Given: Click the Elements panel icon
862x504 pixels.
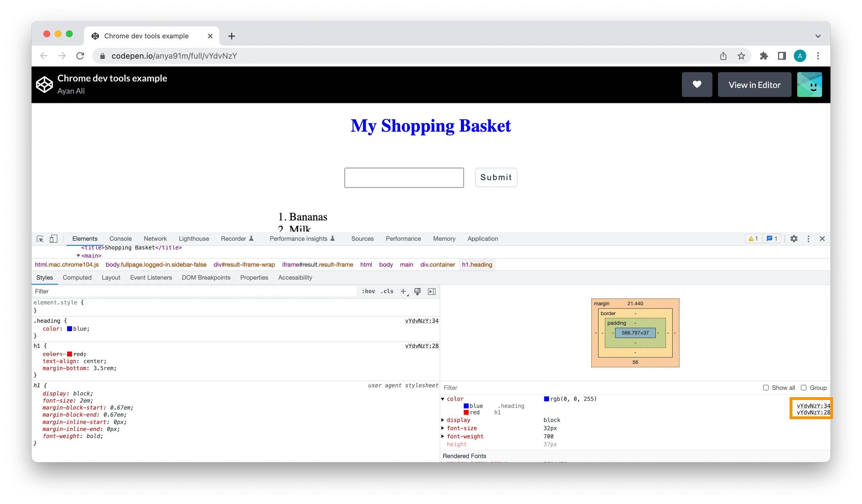Looking at the screenshot, I should tap(84, 238).
